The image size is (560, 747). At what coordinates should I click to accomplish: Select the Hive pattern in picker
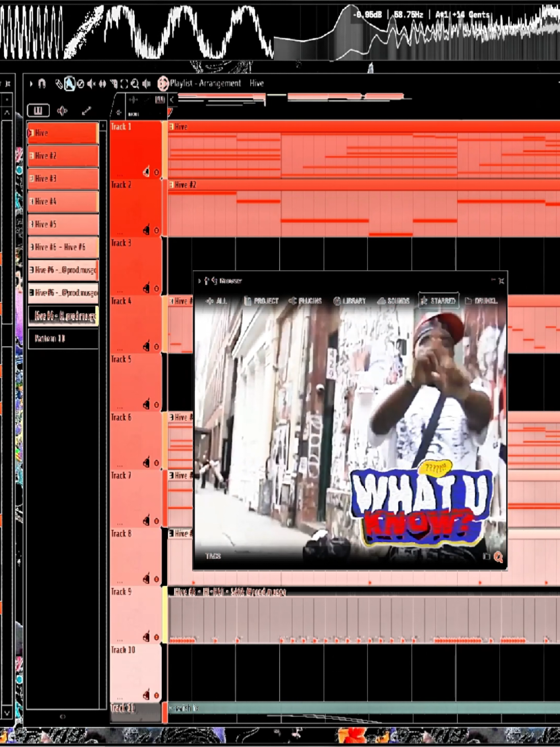[x=63, y=133]
